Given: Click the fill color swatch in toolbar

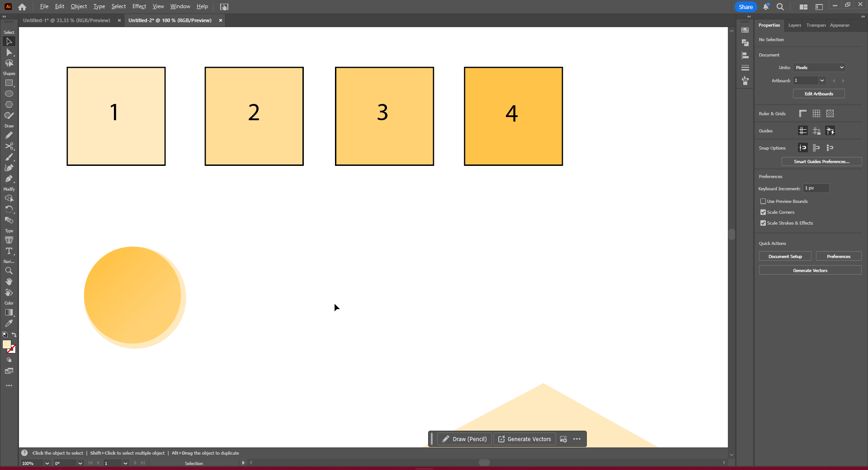Looking at the screenshot, I should pos(6,344).
